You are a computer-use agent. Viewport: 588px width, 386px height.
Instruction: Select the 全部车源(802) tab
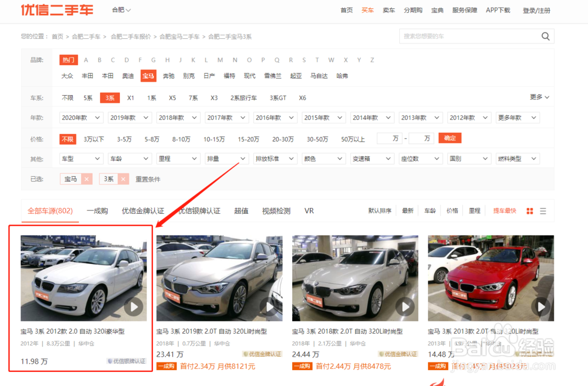pyautogui.click(x=50, y=211)
